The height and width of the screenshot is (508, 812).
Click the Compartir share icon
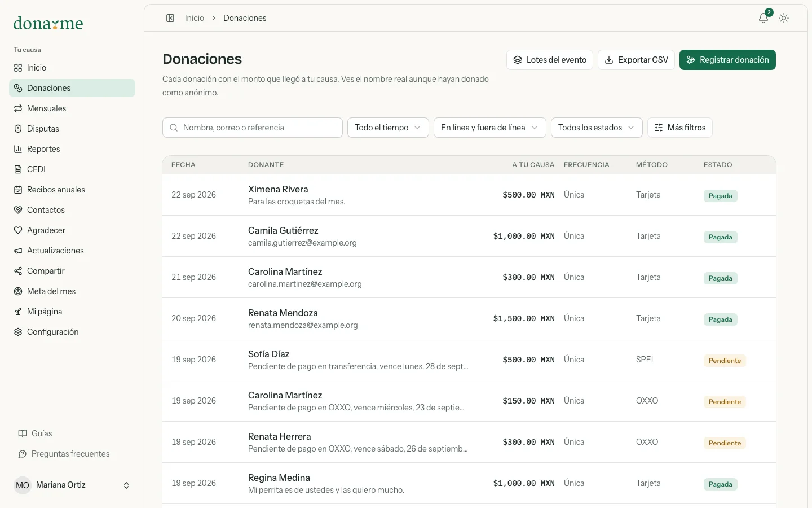click(18, 271)
